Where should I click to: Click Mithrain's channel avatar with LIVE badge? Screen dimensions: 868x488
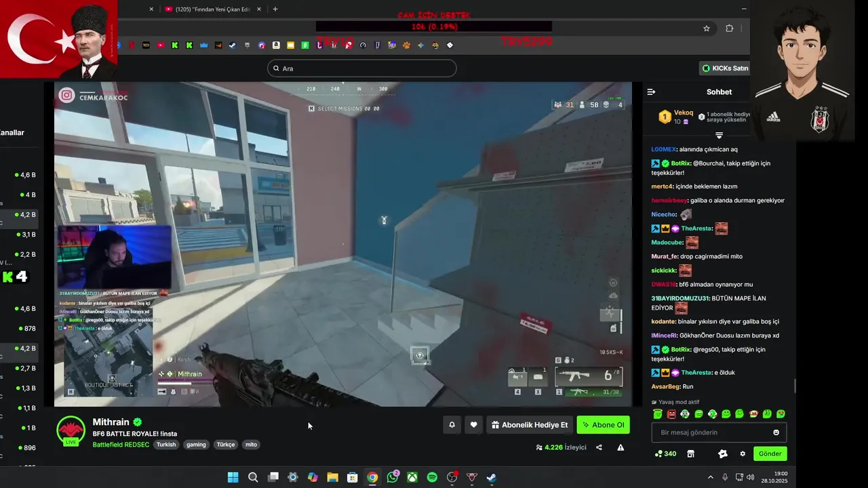71,431
